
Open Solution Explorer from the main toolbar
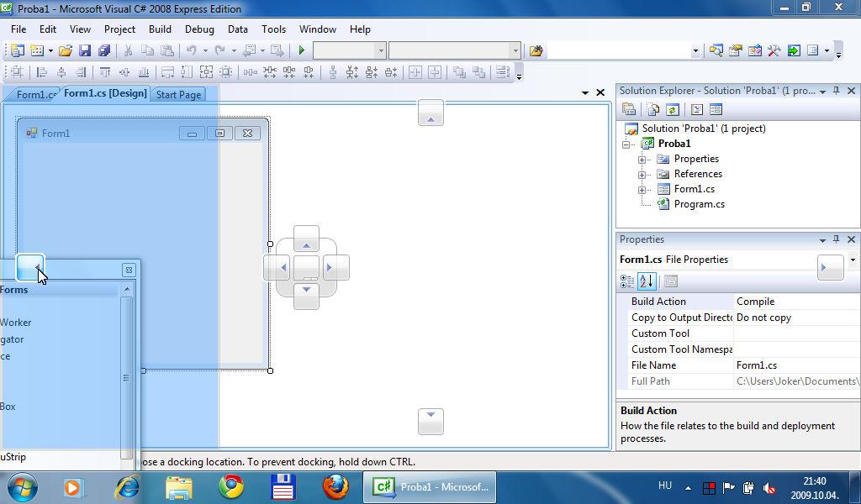716,51
